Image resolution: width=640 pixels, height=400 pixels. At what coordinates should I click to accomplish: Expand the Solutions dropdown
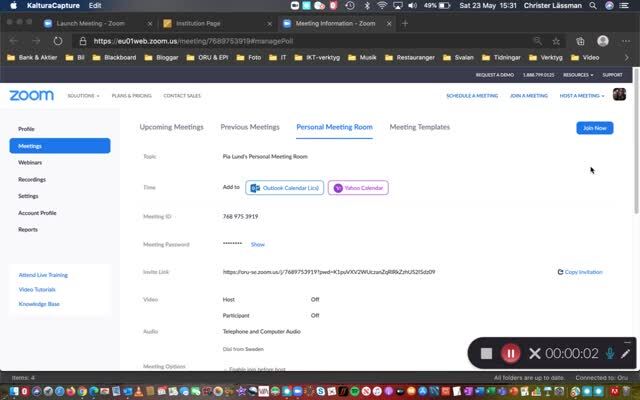coord(83,96)
